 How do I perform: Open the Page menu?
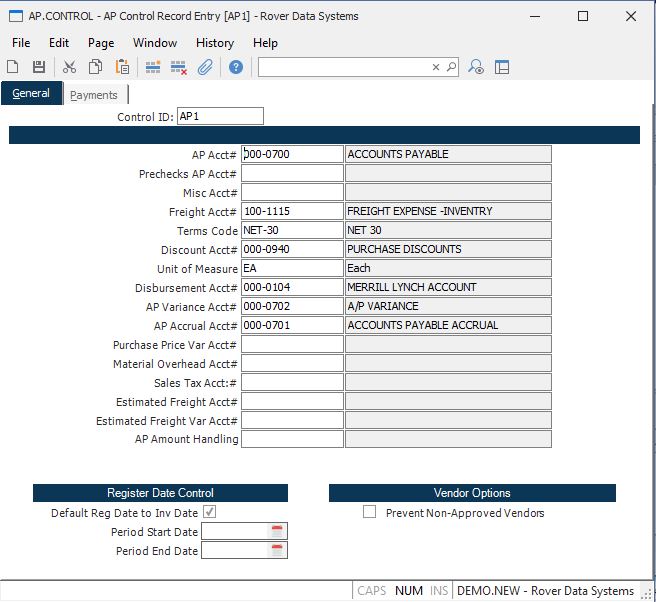click(101, 43)
